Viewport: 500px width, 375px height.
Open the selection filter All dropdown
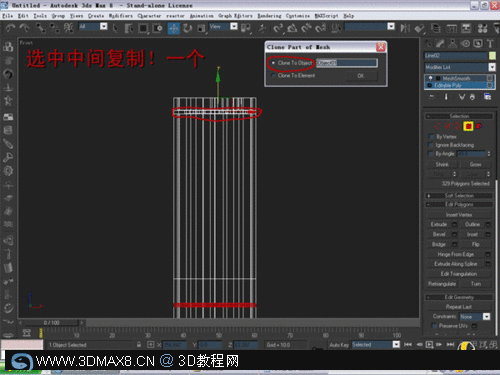[x=104, y=26]
